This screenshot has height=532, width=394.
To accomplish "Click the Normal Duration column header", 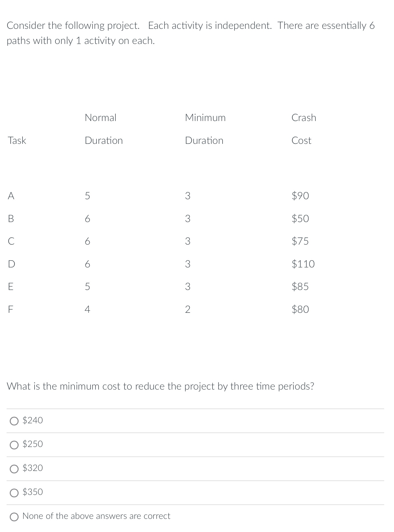I will point(104,129).
